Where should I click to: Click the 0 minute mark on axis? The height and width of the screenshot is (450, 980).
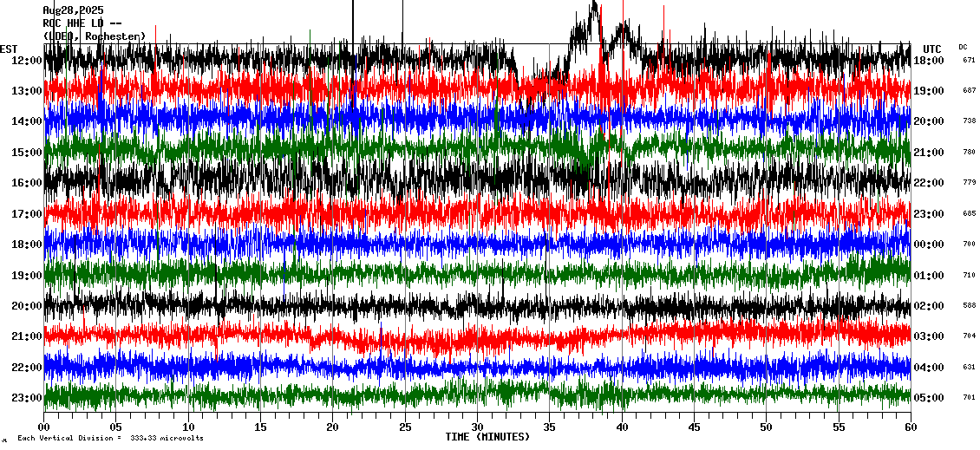coord(44,427)
